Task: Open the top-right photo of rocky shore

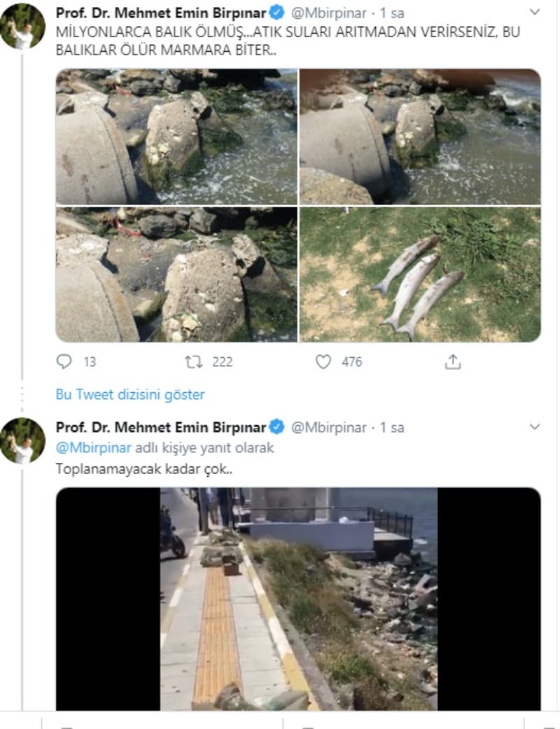Action: pyautogui.click(x=420, y=137)
